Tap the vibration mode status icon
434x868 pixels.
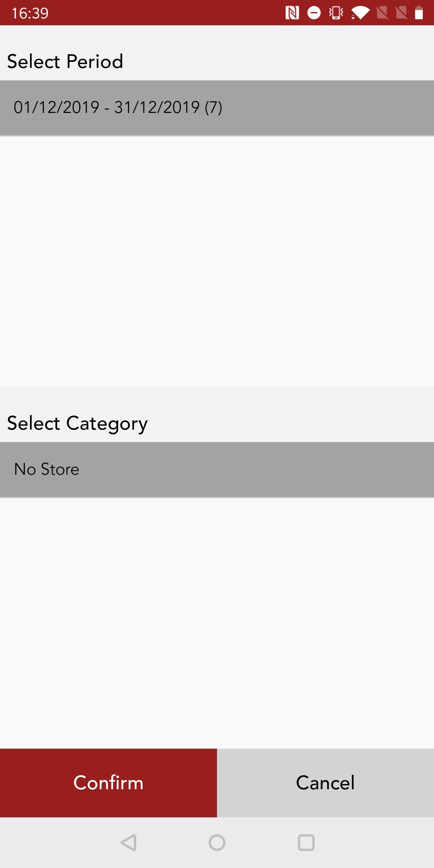click(x=336, y=13)
